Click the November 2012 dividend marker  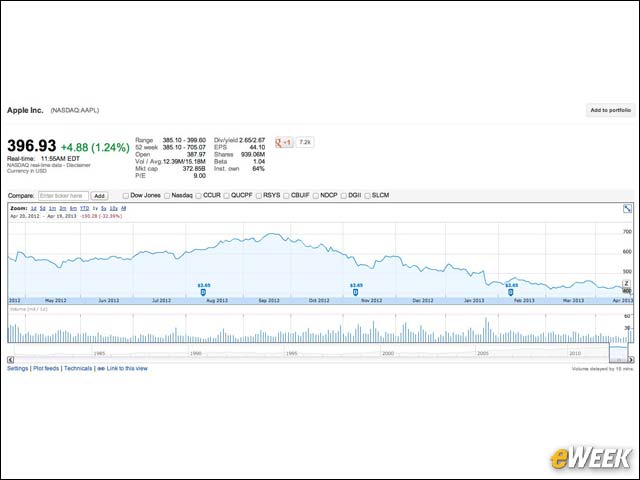356,292
